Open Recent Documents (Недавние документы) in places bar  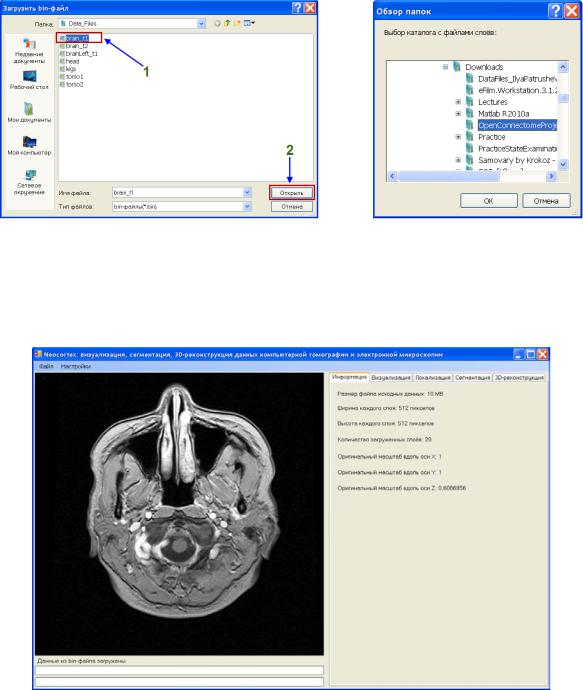pos(29,51)
